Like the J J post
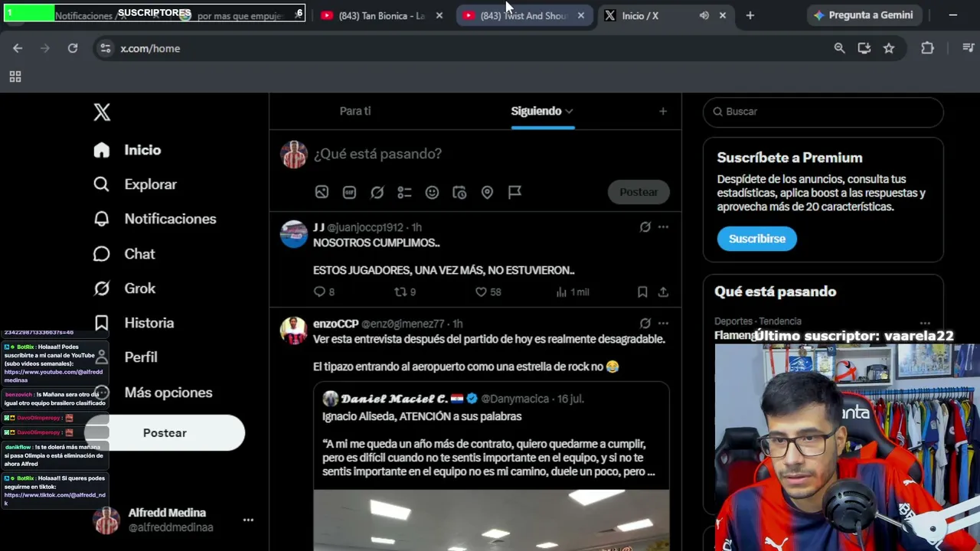980x551 pixels. point(488,292)
